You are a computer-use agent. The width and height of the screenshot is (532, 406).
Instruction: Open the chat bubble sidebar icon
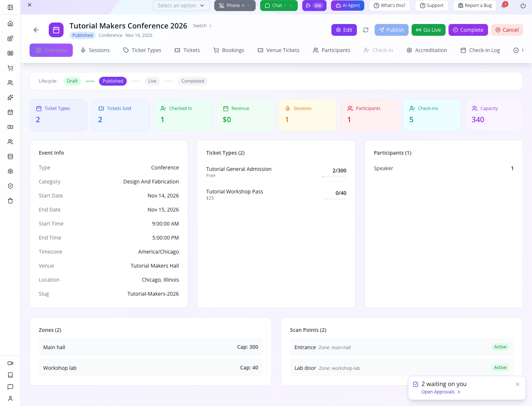point(10,387)
